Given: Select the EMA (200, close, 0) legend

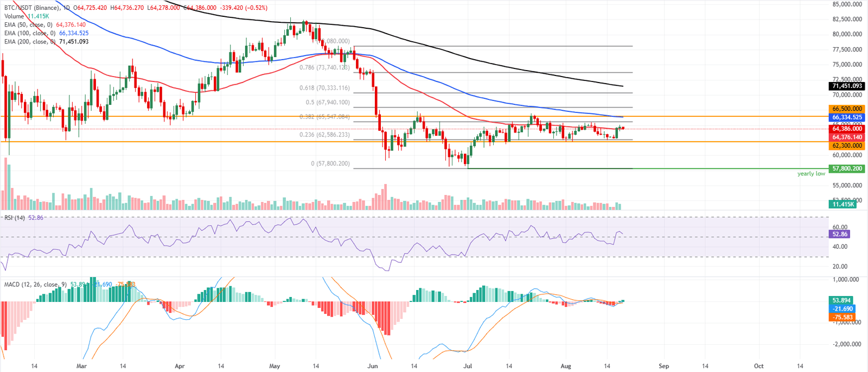Looking at the screenshot, I should pyautogui.click(x=46, y=41).
